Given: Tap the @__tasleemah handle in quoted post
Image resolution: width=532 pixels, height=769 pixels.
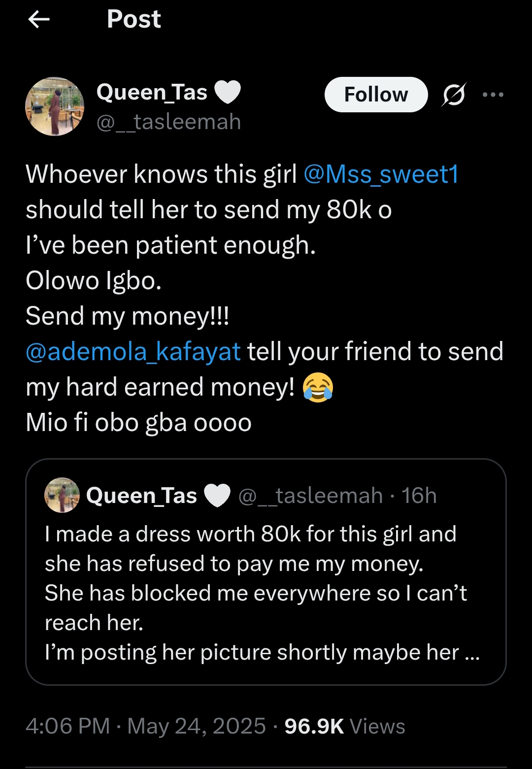Looking at the screenshot, I should click(x=310, y=496).
